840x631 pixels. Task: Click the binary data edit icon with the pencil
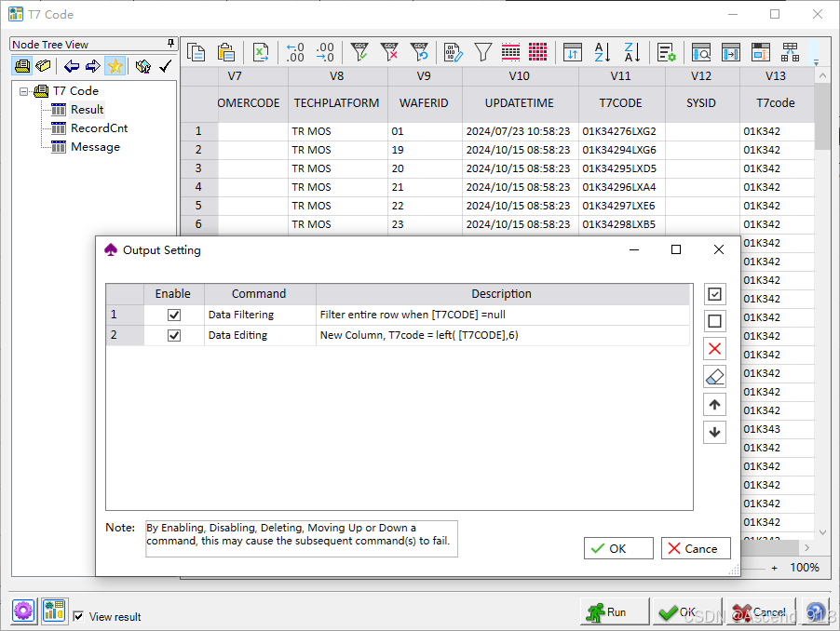coord(454,52)
